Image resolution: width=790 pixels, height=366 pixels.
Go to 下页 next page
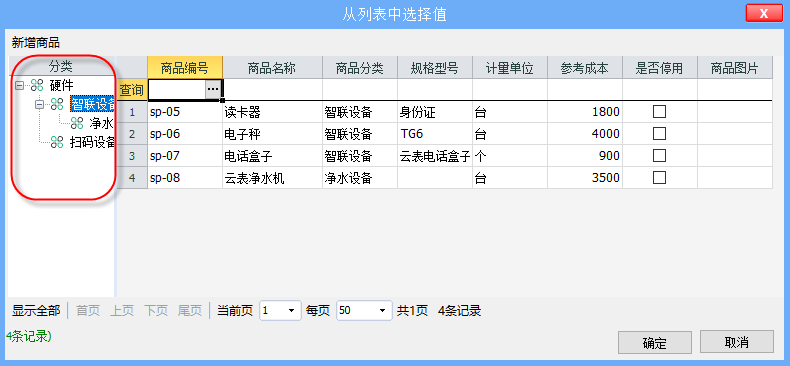pyautogui.click(x=156, y=311)
